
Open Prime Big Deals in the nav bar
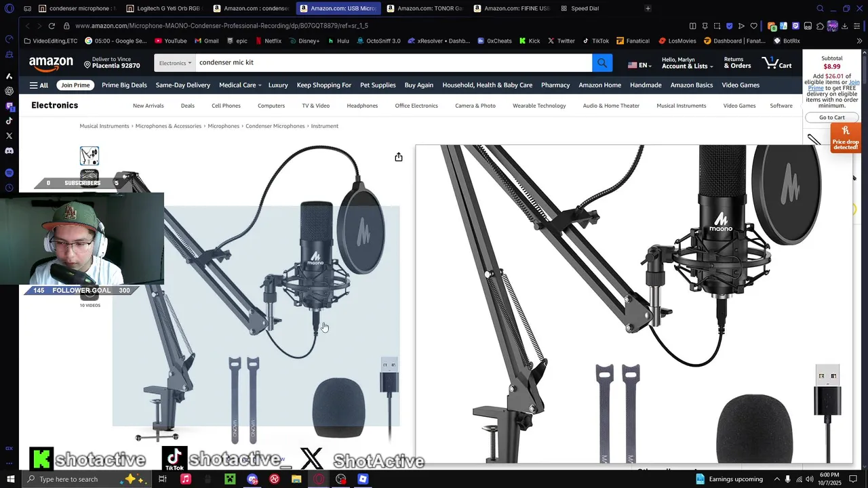pos(124,85)
